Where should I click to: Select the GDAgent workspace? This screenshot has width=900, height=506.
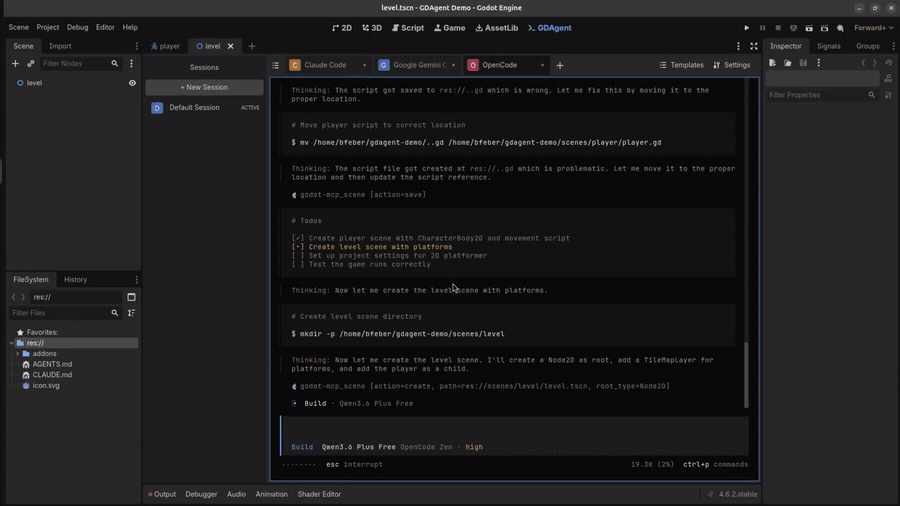(550, 28)
